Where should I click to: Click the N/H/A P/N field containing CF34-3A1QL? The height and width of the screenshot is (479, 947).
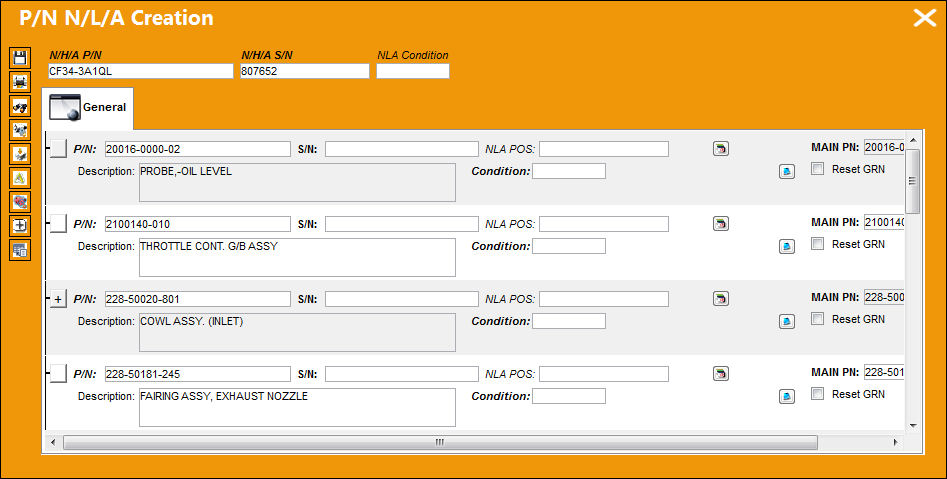[141, 71]
